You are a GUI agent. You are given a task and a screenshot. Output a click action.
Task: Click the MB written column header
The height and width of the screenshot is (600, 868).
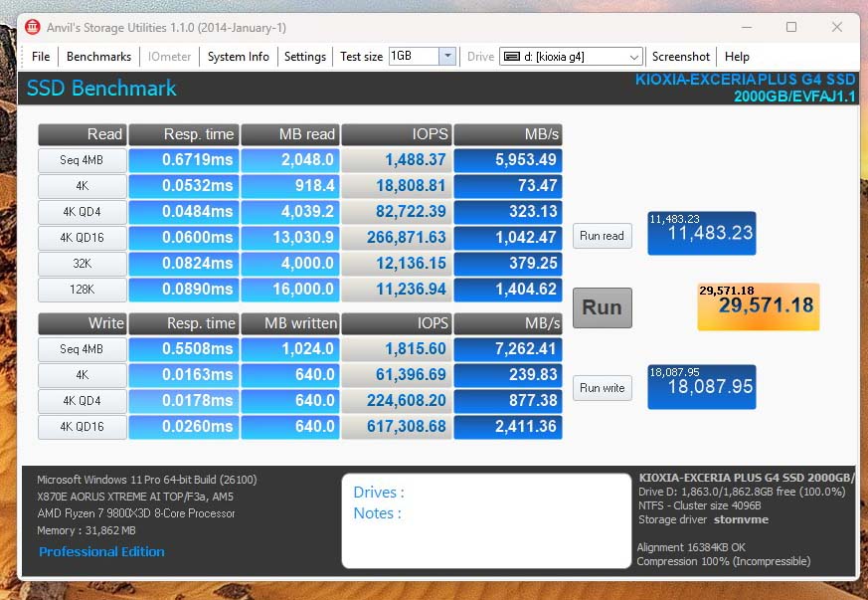290,323
